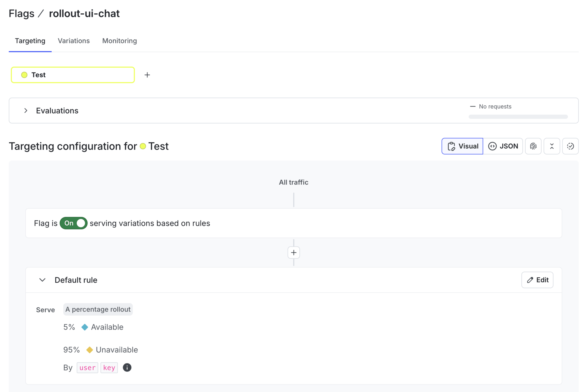
Task: Open the Monitoring tab
Action: (119, 41)
